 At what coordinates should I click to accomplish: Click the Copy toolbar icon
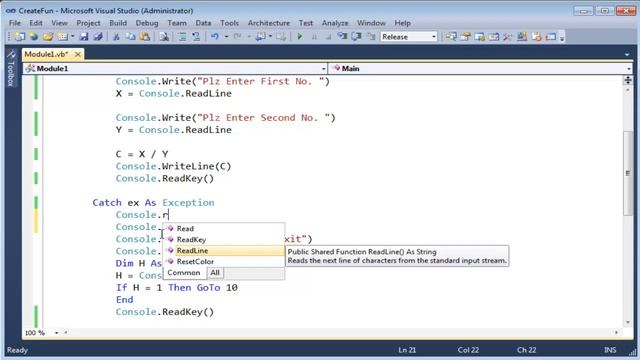pos(131,37)
